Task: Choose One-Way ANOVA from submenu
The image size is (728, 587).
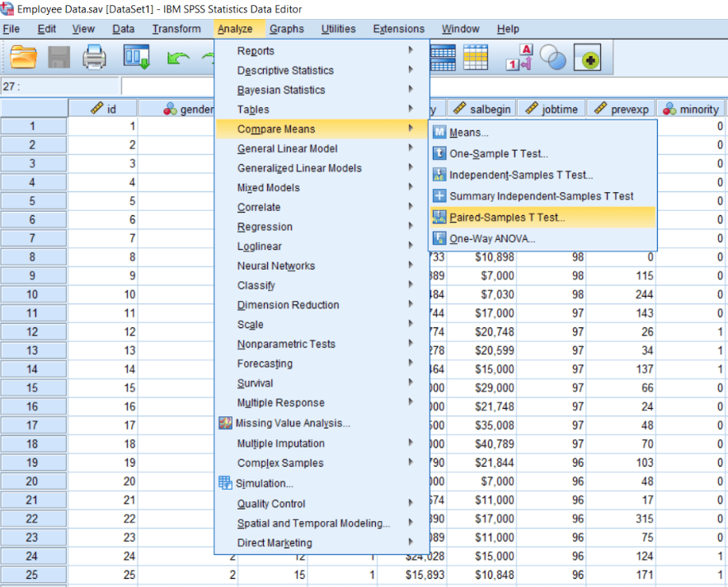Action: pyautogui.click(x=542, y=239)
